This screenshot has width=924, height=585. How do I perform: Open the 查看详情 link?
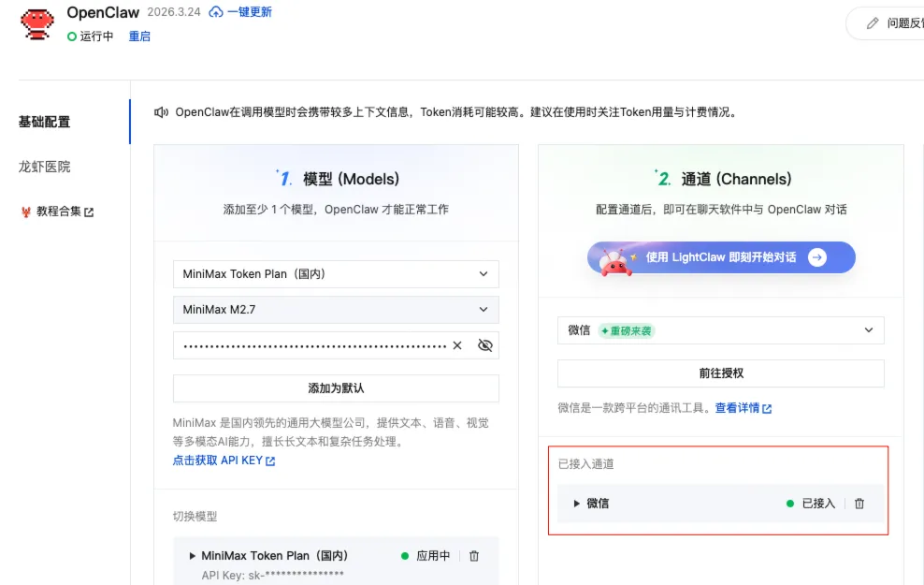(x=737, y=408)
